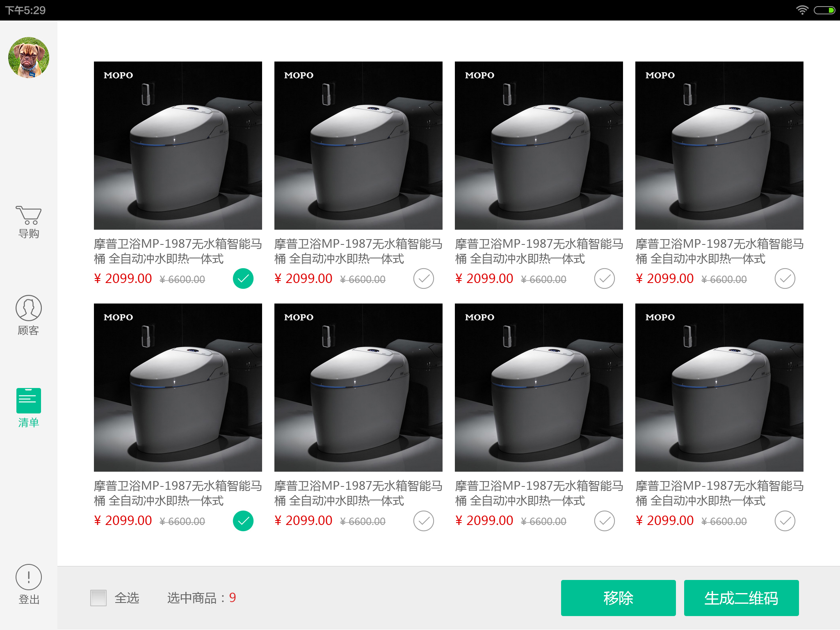
Task: Select the second product in bottom row
Action: click(x=424, y=521)
